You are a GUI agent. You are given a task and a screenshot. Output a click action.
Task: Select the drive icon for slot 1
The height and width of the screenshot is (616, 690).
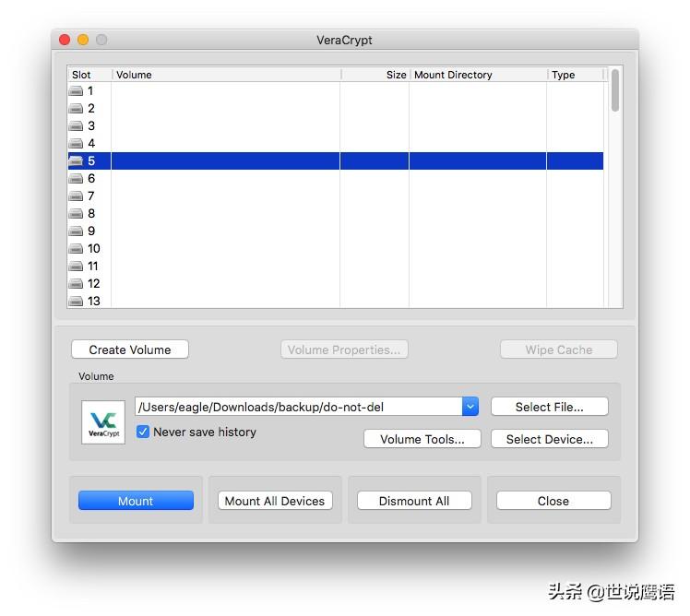pos(76,91)
